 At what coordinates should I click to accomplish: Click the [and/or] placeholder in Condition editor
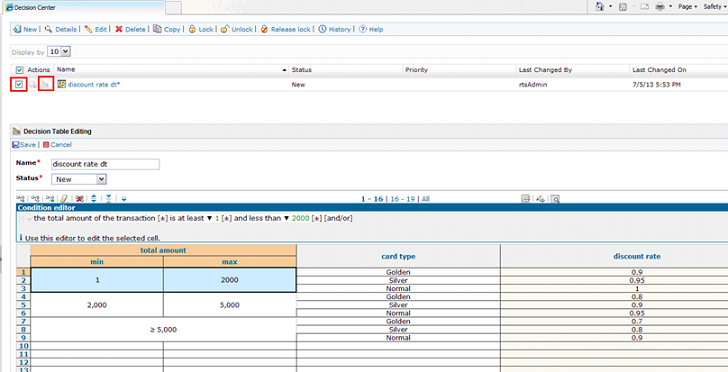pyautogui.click(x=338, y=218)
